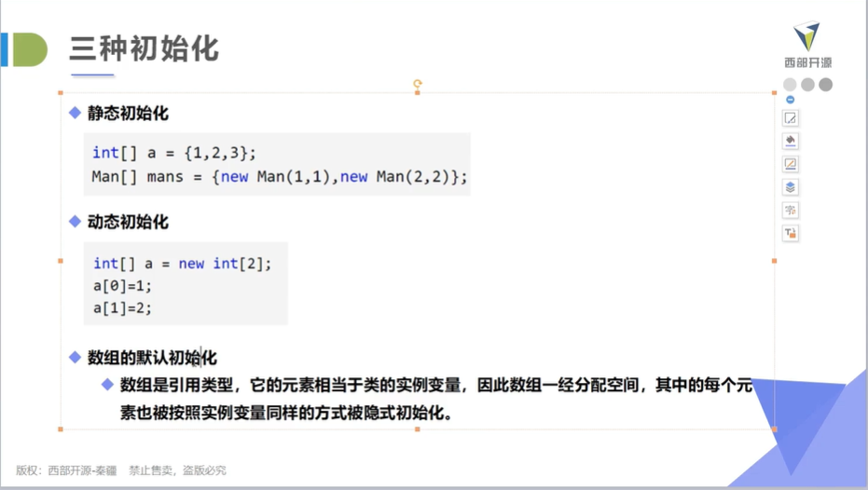Click the rotation handle above the text box
Viewport: 868px width, 490px height.
tap(418, 84)
